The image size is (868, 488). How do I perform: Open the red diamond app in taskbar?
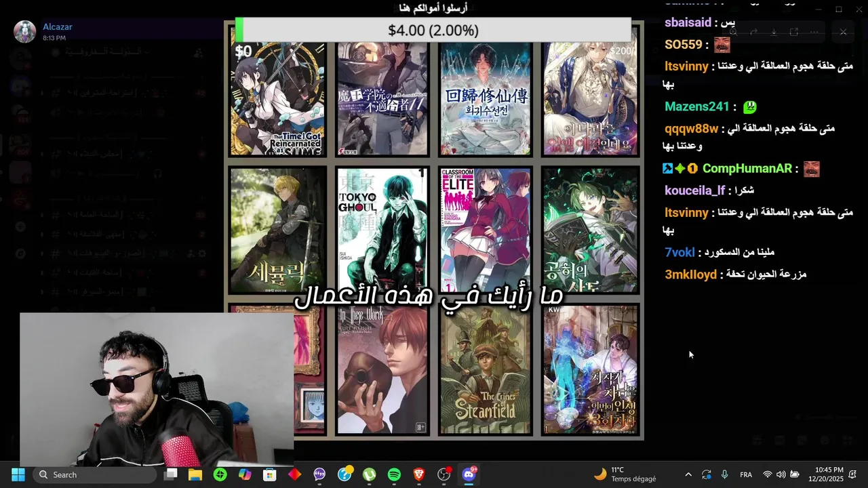294,474
